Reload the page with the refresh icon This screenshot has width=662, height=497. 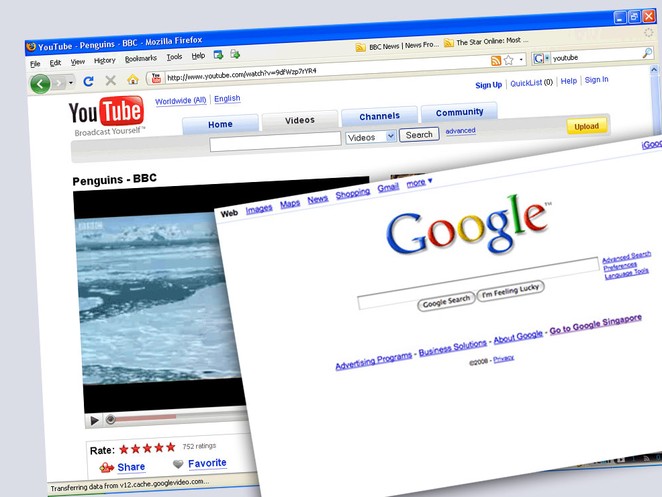pos(89,81)
